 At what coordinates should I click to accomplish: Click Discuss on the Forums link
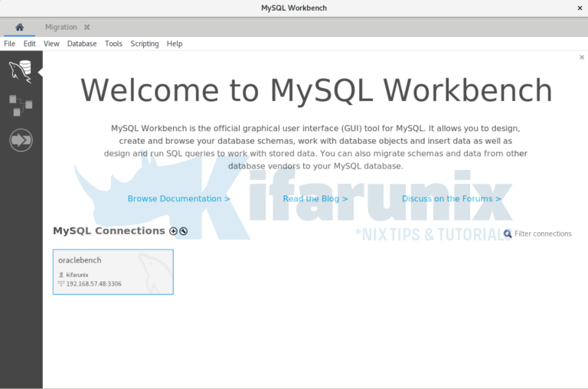point(452,198)
